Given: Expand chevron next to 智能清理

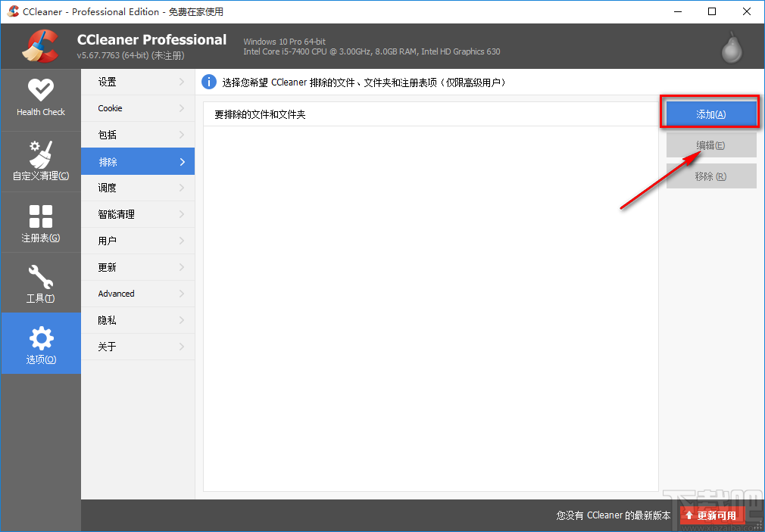Looking at the screenshot, I should point(182,214).
